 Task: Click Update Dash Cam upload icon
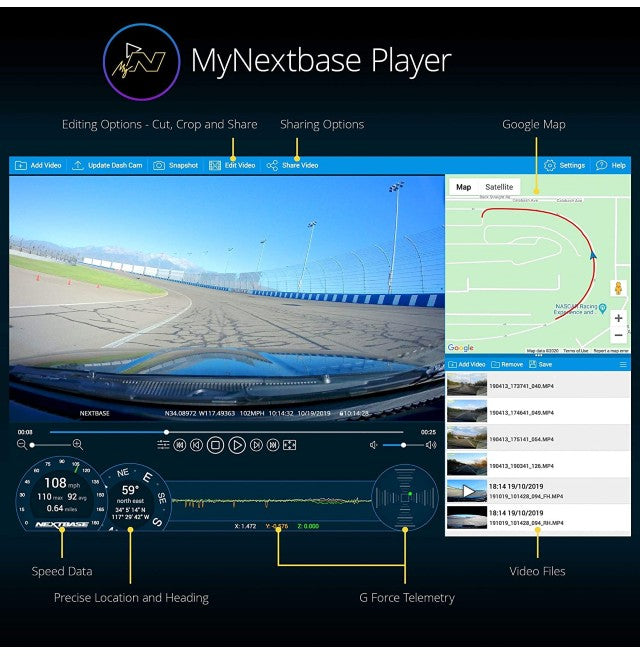78,165
